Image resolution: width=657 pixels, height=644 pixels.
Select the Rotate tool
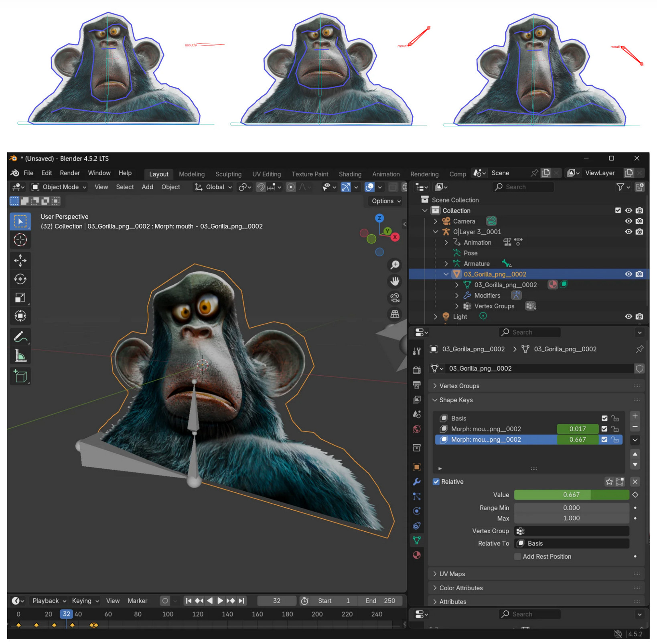20,279
